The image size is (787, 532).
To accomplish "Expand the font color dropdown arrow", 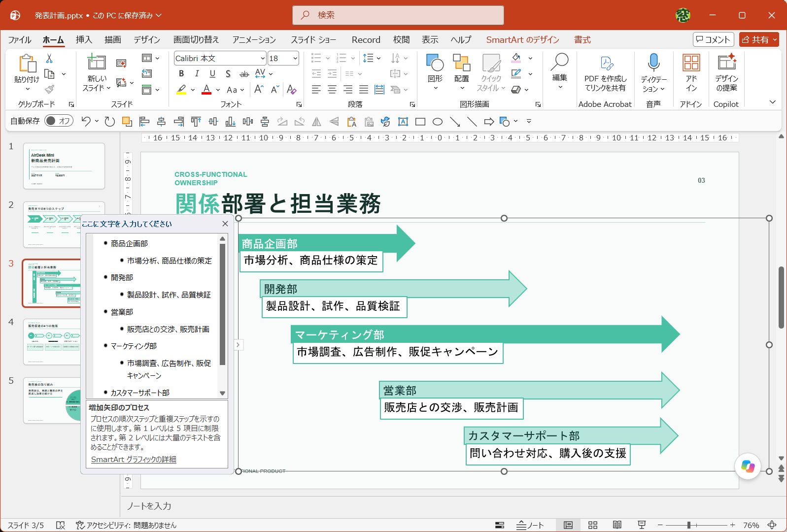I will [218, 90].
